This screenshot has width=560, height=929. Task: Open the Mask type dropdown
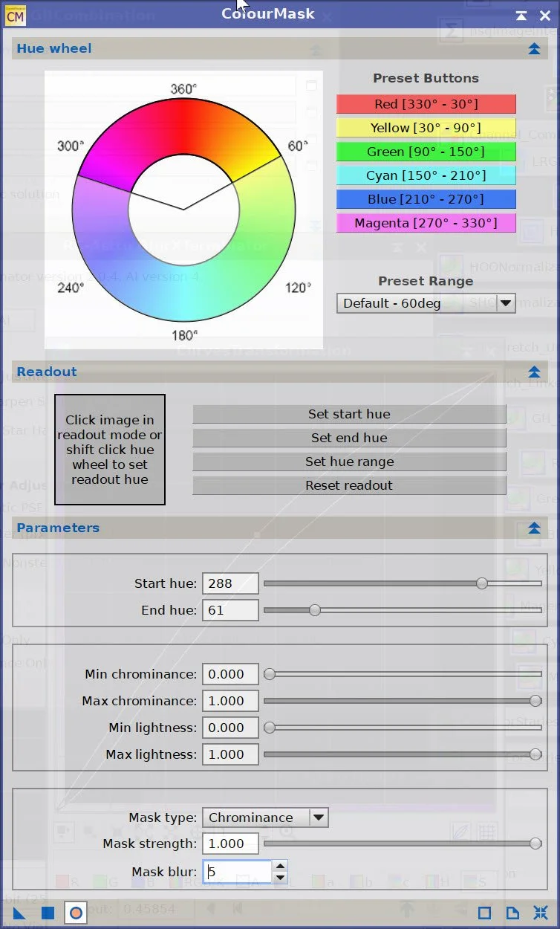click(265, 818)
